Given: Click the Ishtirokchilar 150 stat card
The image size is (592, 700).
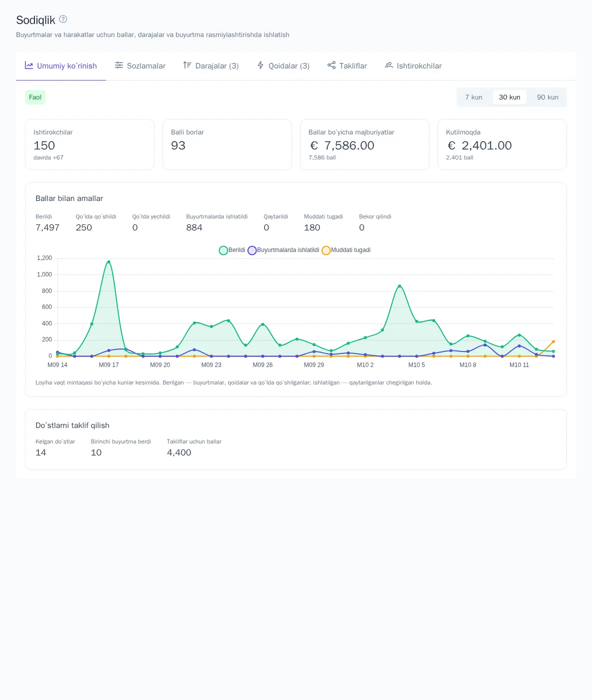Looking at the screenshot, I should [89, 144].
